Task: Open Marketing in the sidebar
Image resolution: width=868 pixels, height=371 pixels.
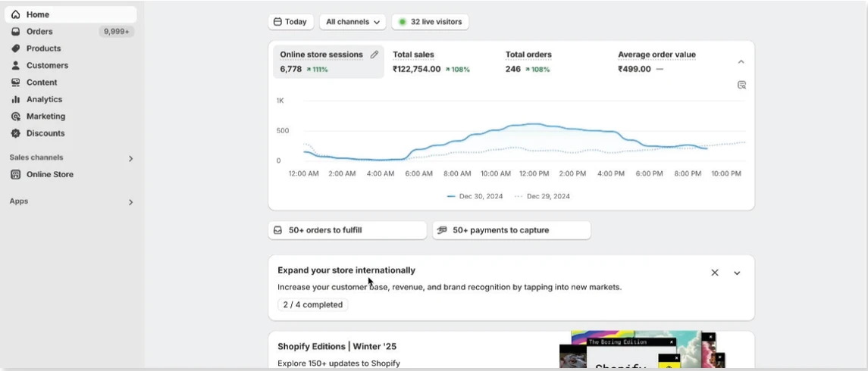Action: (x=71, y=117)
